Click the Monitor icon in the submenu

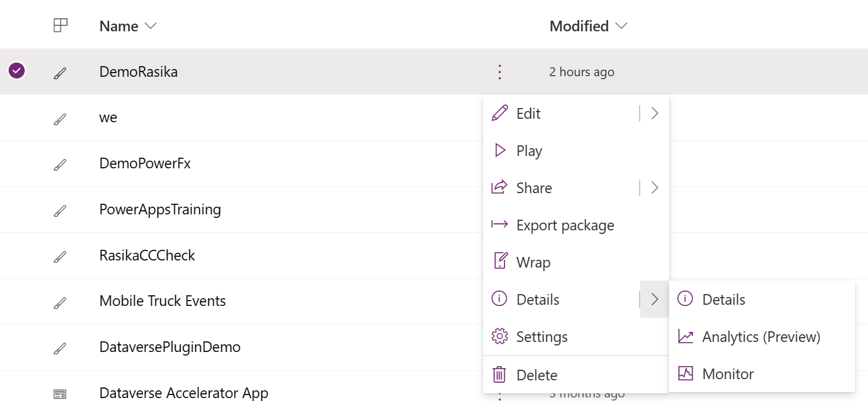tap(685, 373)
